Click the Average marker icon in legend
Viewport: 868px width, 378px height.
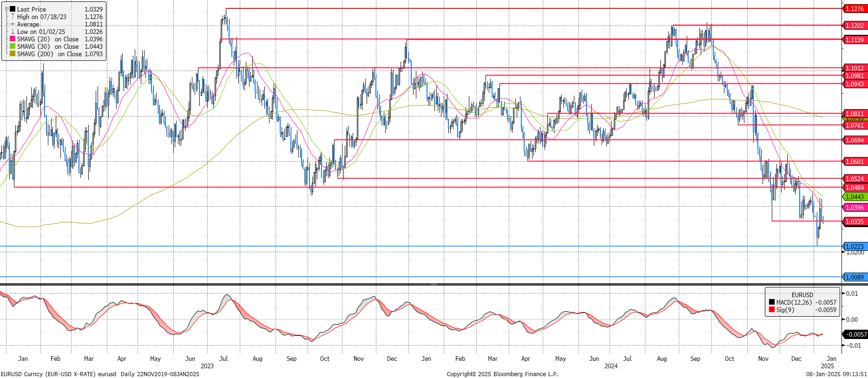(13, 24)
